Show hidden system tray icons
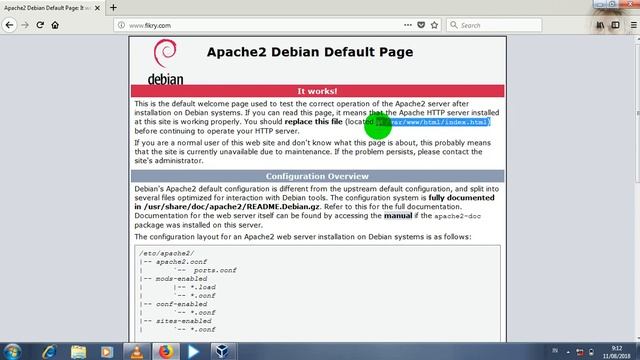Image resolution: width=640 pixels, height=360 pixels. pos(568,352)
